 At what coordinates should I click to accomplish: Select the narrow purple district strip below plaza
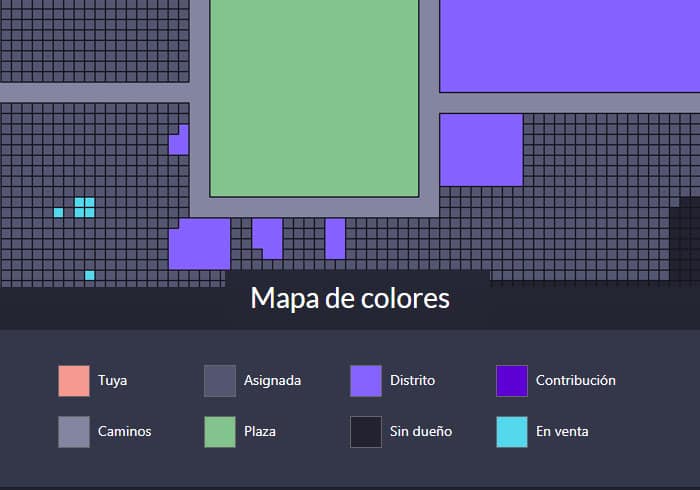tap(335, 238)
